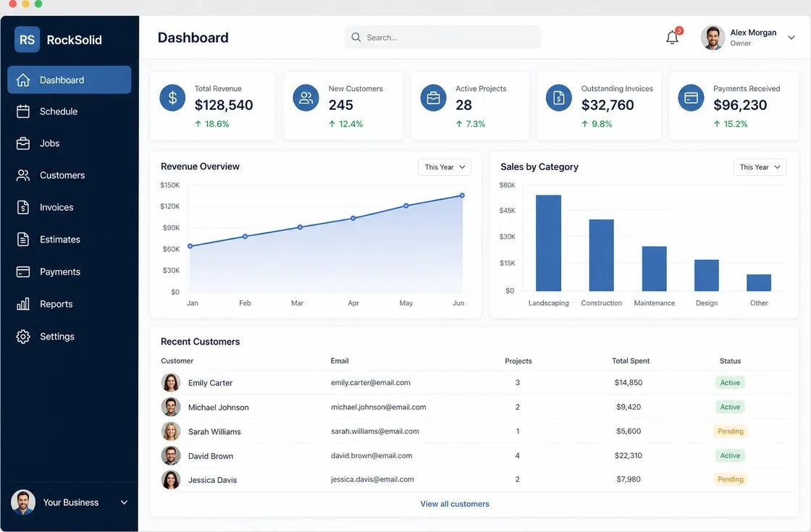This screenshot has height=532, width=811.
Task: Click the Settings gear icon
Action: coord(22,337)
